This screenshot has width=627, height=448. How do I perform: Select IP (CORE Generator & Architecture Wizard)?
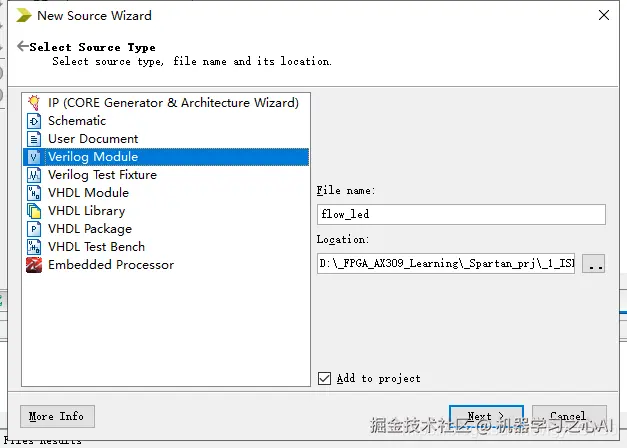coord(166,103)
